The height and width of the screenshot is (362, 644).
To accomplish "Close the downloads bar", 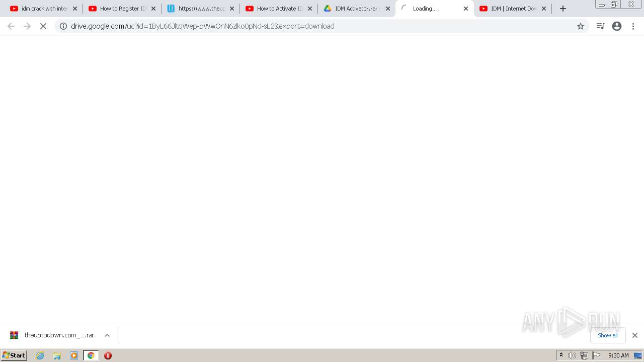I will (635, 335).
